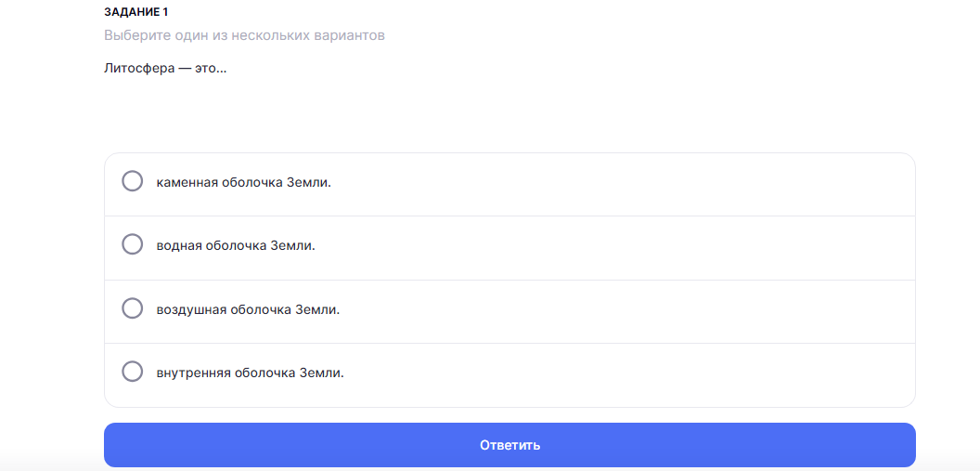The width and height of the screenshot is (980, 471).
Task: Select the radio button for 'водная оболочка Земли'
Action: click(132, 244)
